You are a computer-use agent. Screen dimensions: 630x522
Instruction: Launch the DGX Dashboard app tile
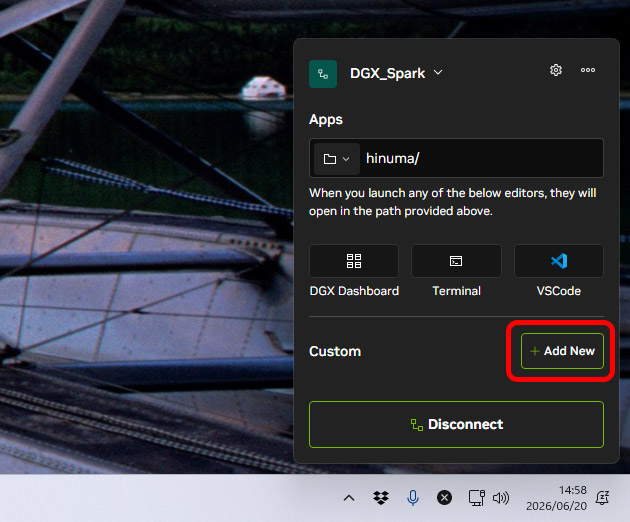(354, 261)
